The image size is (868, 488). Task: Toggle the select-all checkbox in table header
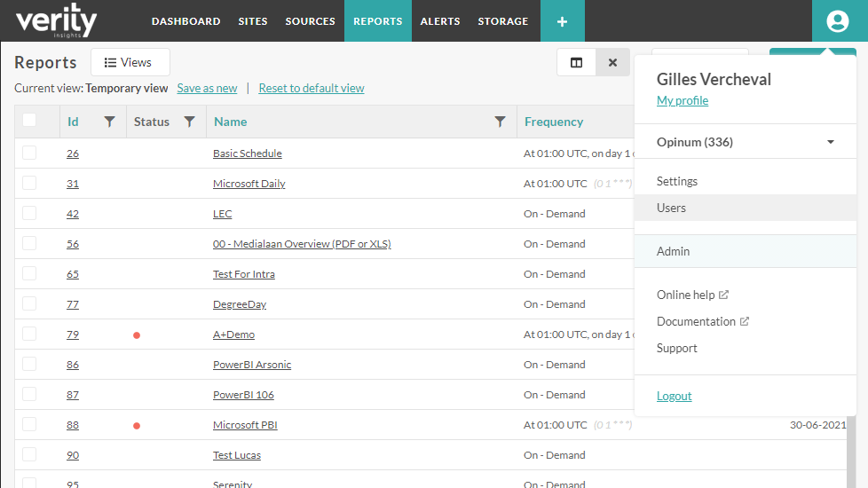30,121
